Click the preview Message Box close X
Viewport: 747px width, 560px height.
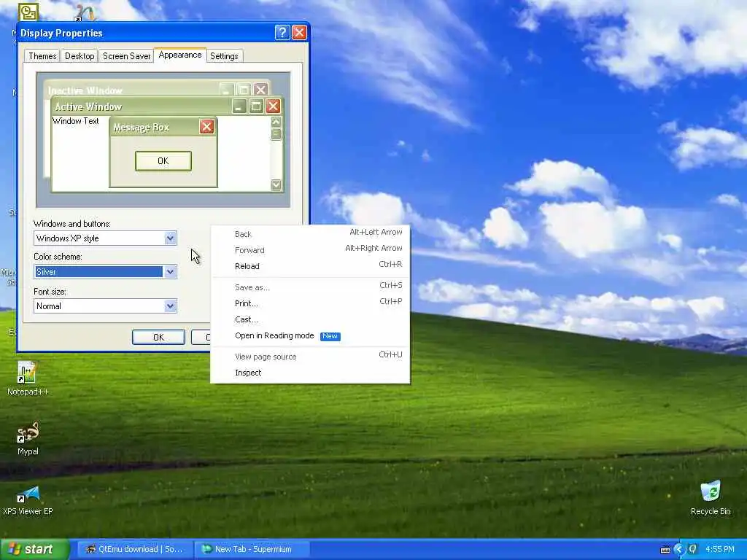pyautogui.click(x=206, y=127)
